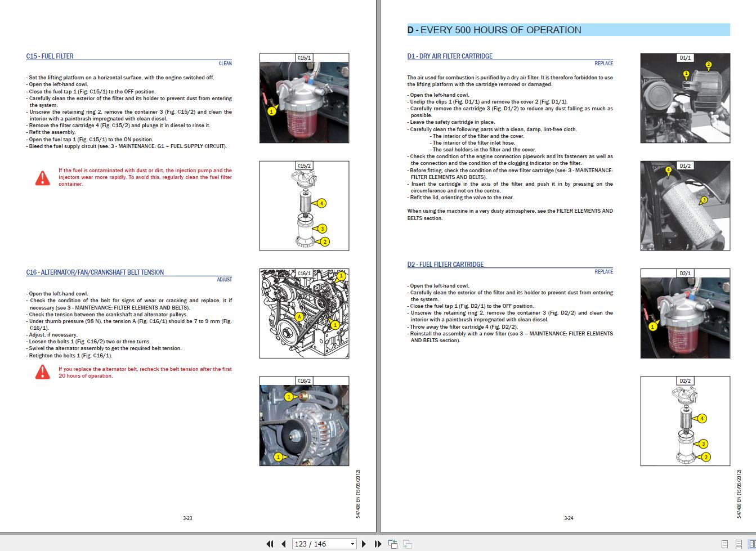Viewport: 756px width, 551px height.
Task: Toggle the two-page facing layout
Action: [751, 544]
